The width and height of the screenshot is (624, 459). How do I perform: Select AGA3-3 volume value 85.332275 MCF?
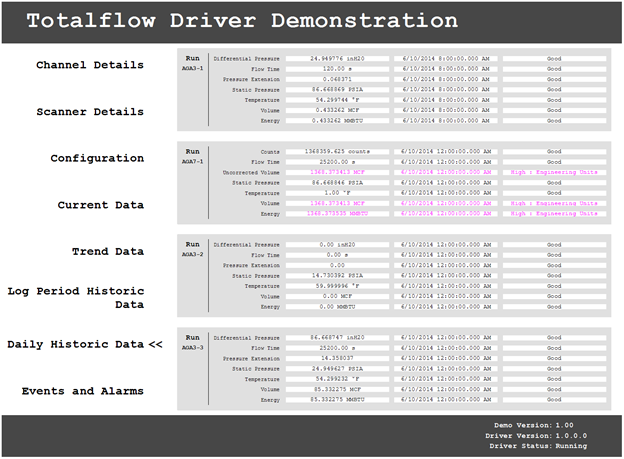(x=337, y=389)
